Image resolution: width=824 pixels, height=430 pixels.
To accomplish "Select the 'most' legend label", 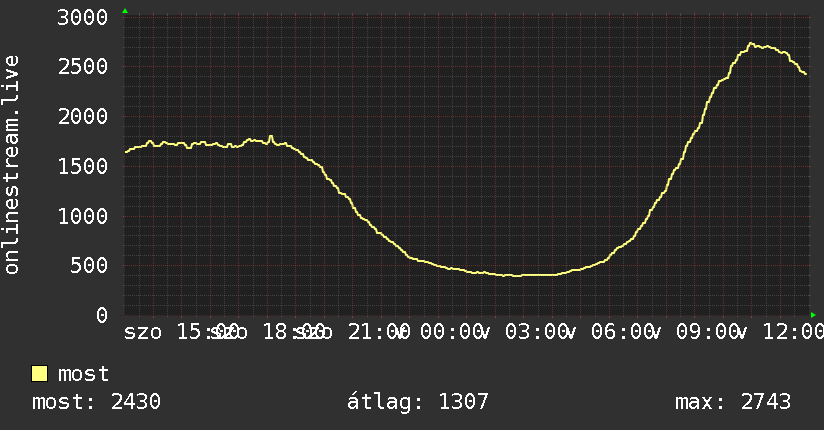I will [x=83, y=374].
